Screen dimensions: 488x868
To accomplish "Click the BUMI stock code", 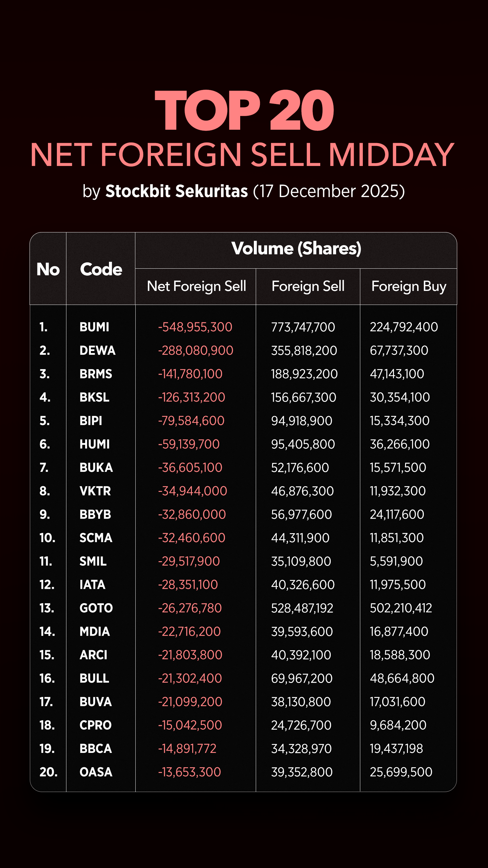I will [94, 327].
